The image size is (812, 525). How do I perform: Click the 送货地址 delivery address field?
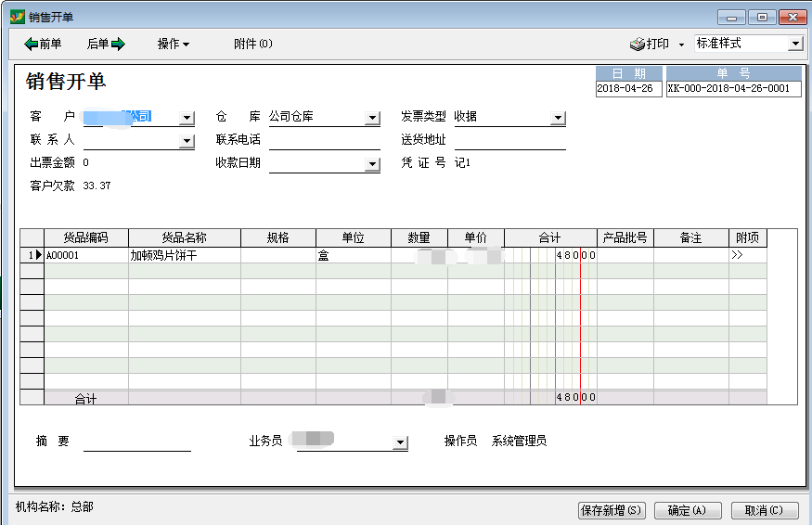pos(509,140)
